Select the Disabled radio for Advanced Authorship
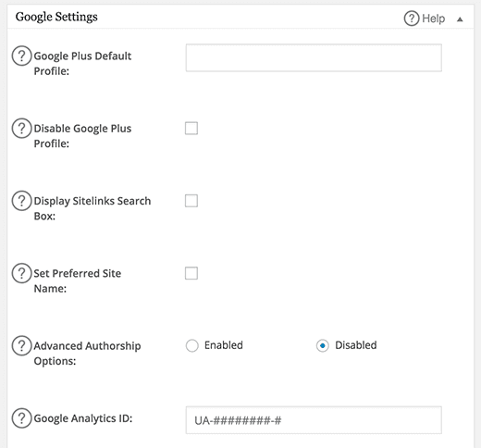Image resolution: width=481 pixels, height=448 pixels. [323, 346]
